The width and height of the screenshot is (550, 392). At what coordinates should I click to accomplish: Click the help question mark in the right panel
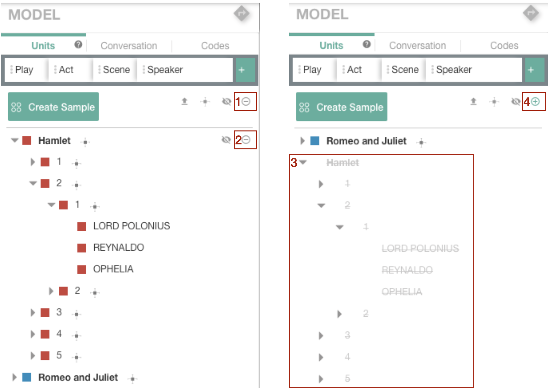tap(366, 44)
